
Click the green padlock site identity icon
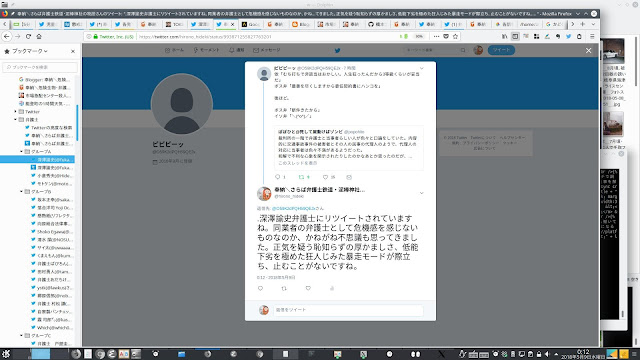pyautogui.click(x=96, y=36)
